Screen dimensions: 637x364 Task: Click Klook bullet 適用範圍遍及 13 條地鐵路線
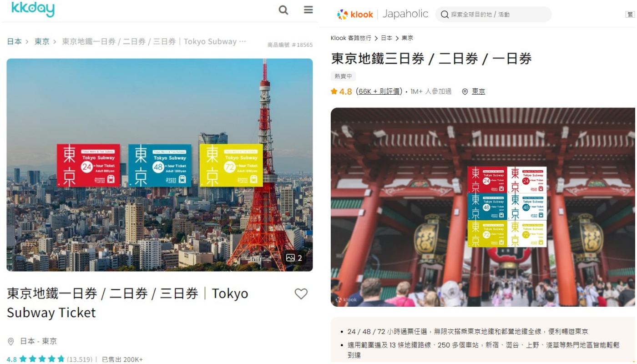[484, 350]
